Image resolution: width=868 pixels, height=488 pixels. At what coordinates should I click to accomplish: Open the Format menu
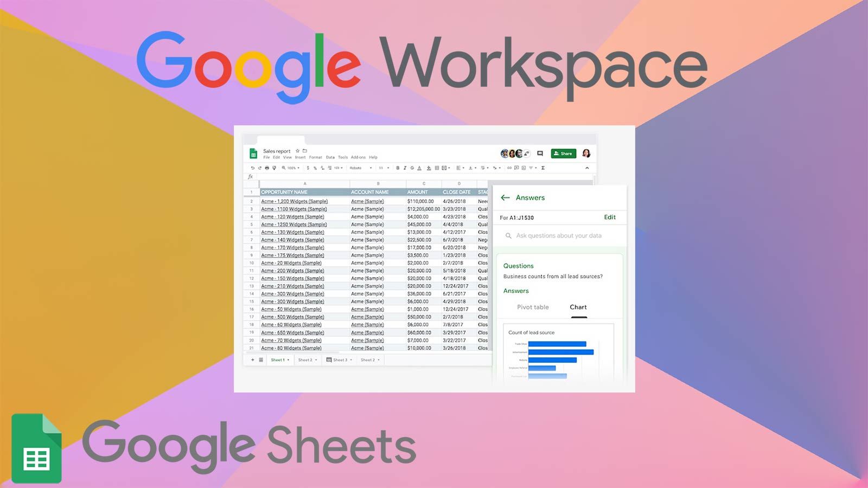click(x=315, y=157)
